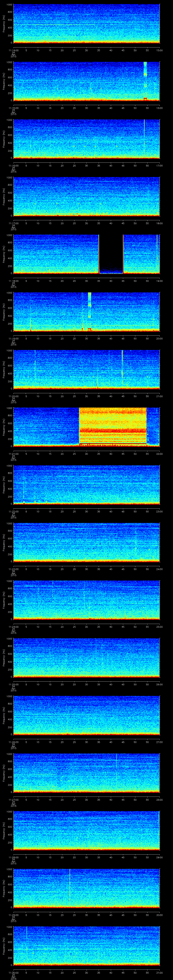Click the '11:21:00' start time label
This screenshot has width=173, height=980.
(x=13, y=454)
